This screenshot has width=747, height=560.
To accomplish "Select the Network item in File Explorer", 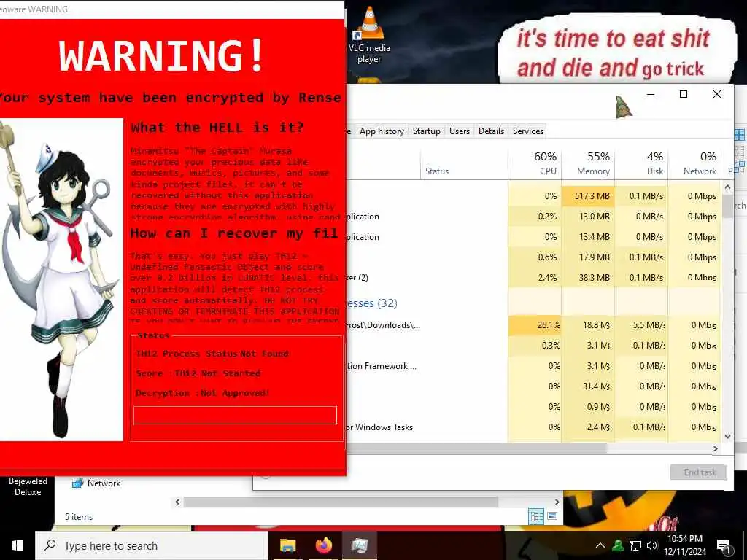I will tap(96, 483).
